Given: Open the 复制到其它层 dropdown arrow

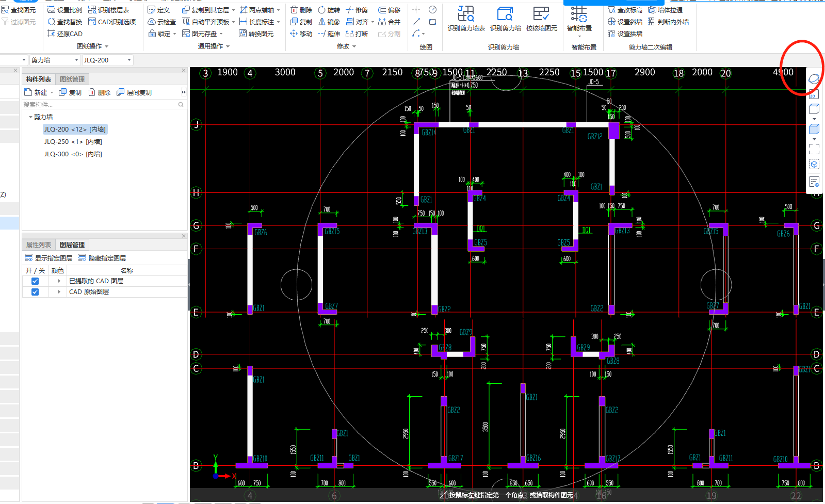Looking at the screenshot, I should [x=233, y=10].
